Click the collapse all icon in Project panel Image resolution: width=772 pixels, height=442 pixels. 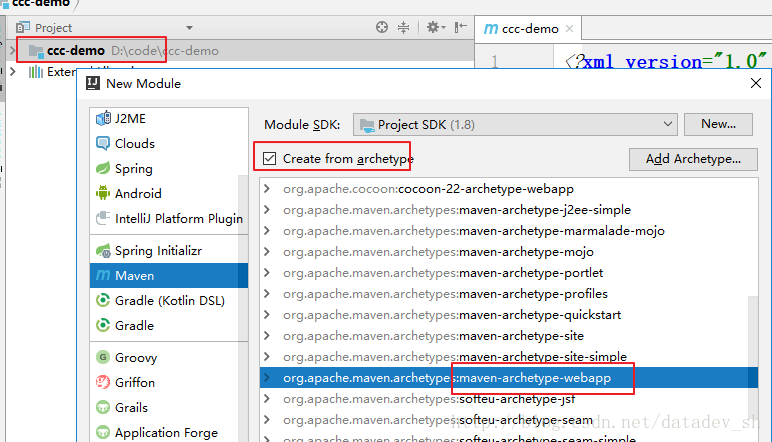click(x=404, y=27)
